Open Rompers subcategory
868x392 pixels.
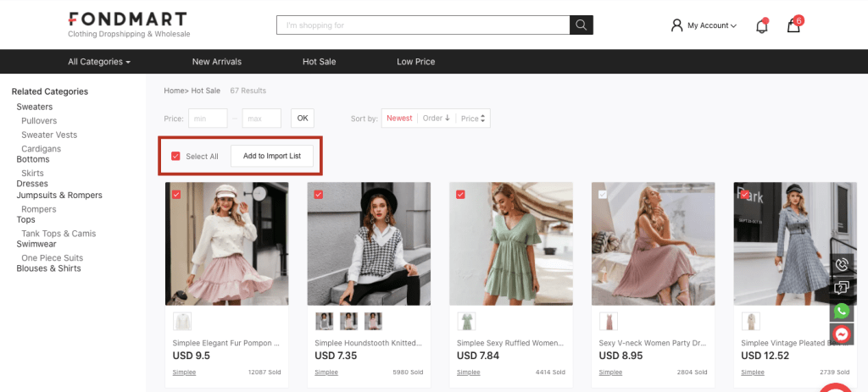pos(39,209)
